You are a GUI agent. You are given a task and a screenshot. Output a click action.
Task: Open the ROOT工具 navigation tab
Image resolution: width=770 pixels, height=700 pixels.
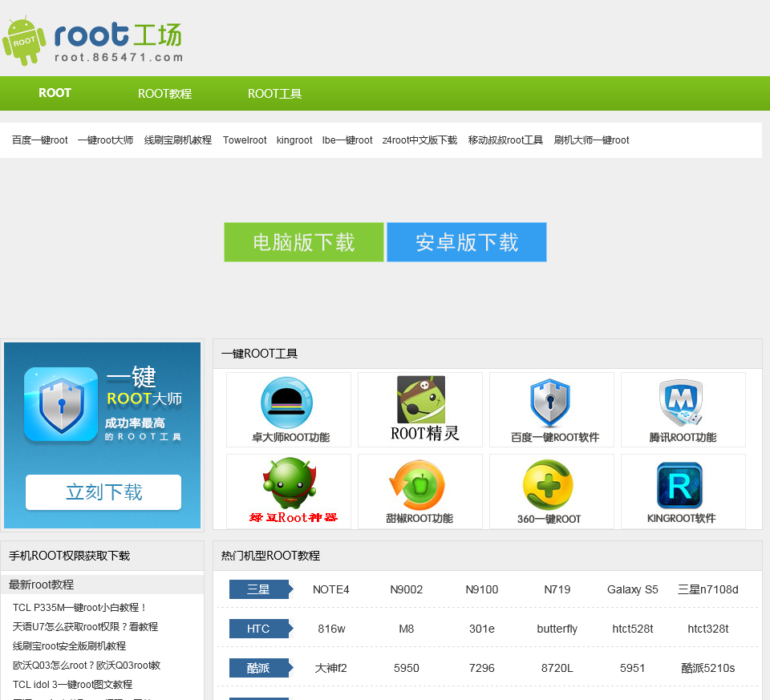[x=274, y=93]
